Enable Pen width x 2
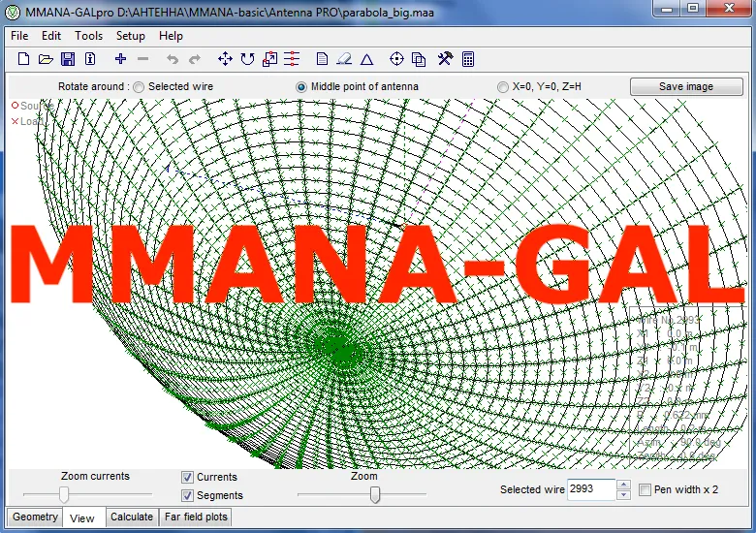This screenshot has width=756, height=533. click(x=645, y=489)
